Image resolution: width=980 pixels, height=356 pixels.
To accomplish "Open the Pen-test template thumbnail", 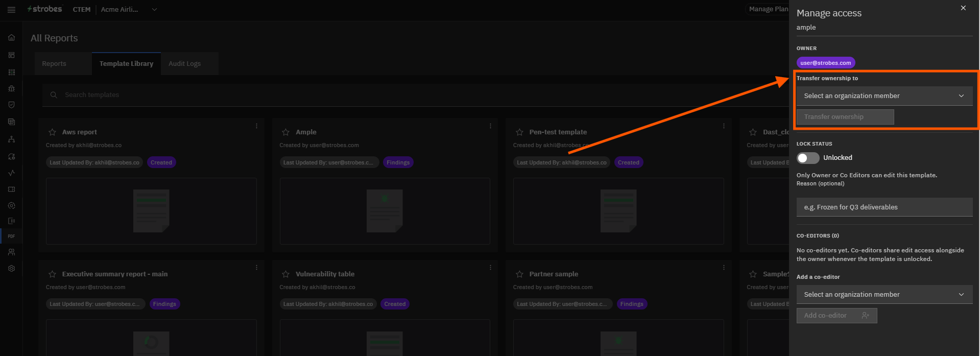I will point(618,211).
